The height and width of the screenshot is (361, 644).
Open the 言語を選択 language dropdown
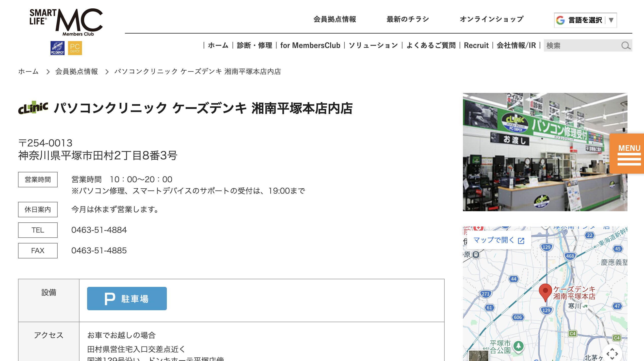[585, 20]
